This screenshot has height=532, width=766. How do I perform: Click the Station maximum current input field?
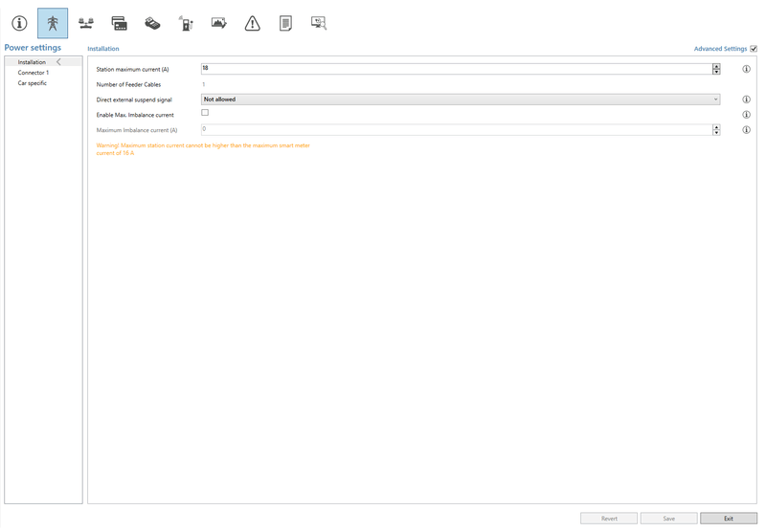[x=457, y=69]
